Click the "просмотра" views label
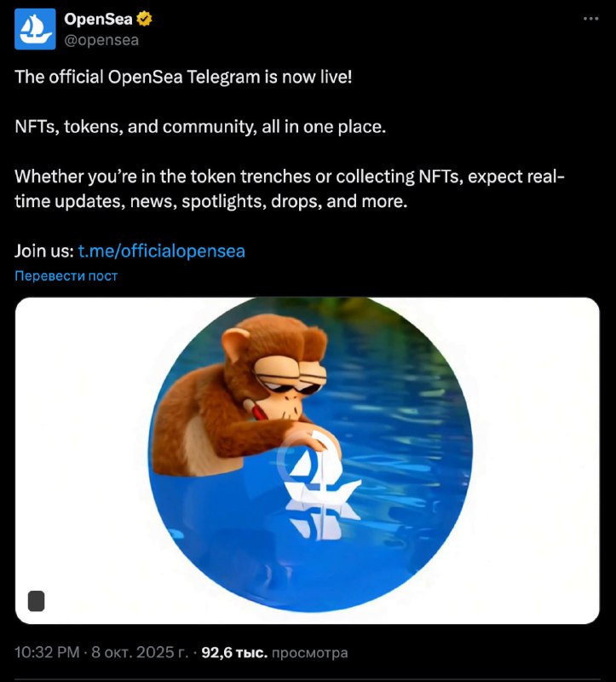This screenshot has height=682, width=616. (310, 653)
